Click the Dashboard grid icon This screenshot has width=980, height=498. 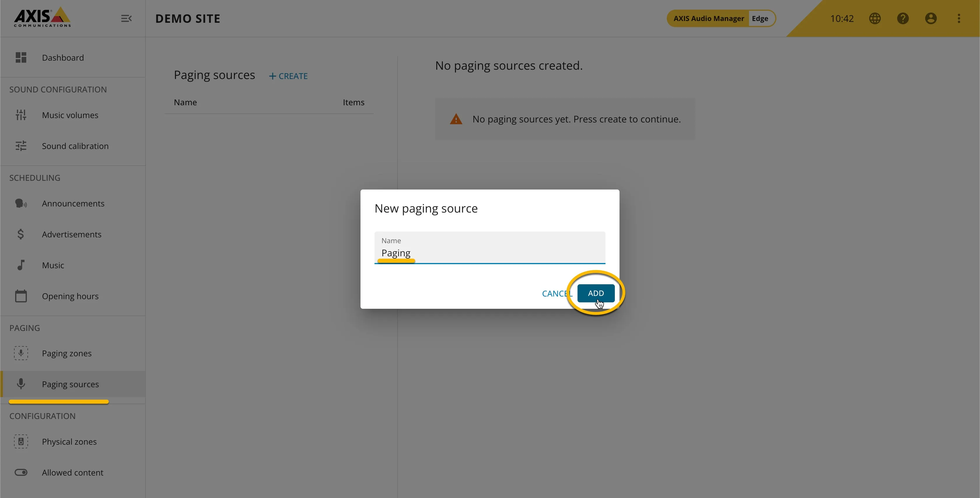coord(21,57)
